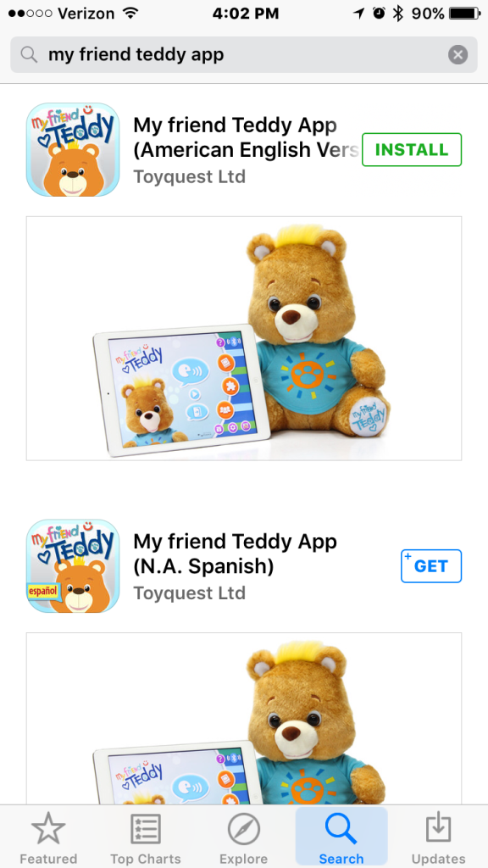This screenshot has width=488, height=868.
Task: Tap the battery indicator in status bar
Action: point(465,14)
